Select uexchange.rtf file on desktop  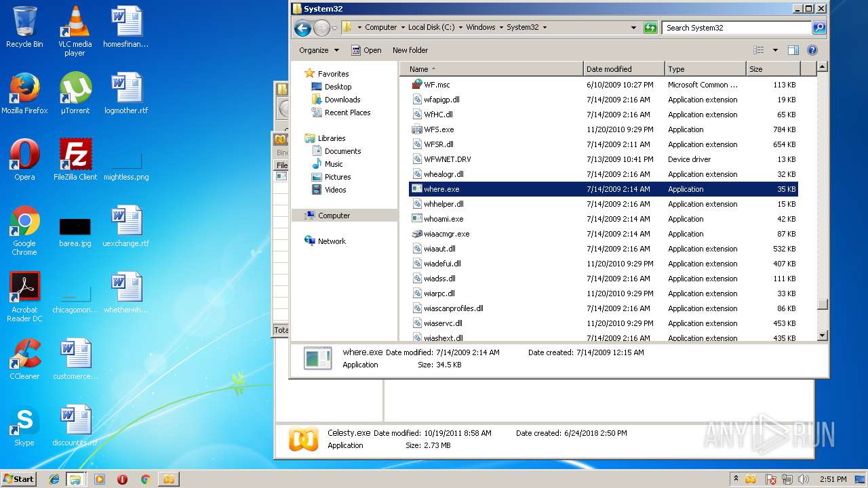126,226
